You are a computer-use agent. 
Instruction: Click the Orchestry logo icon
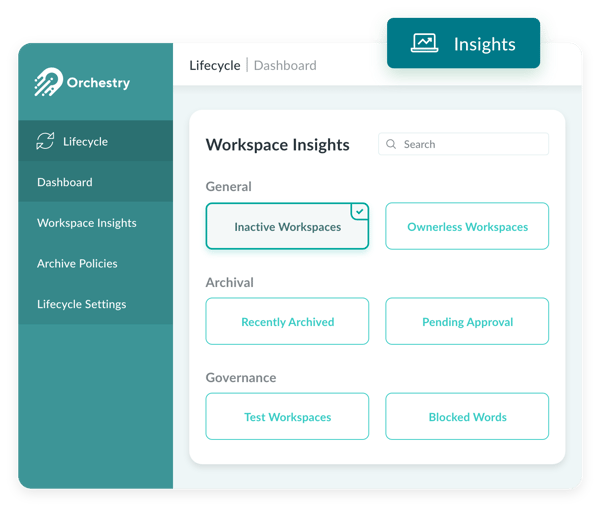tap(48, 82)
